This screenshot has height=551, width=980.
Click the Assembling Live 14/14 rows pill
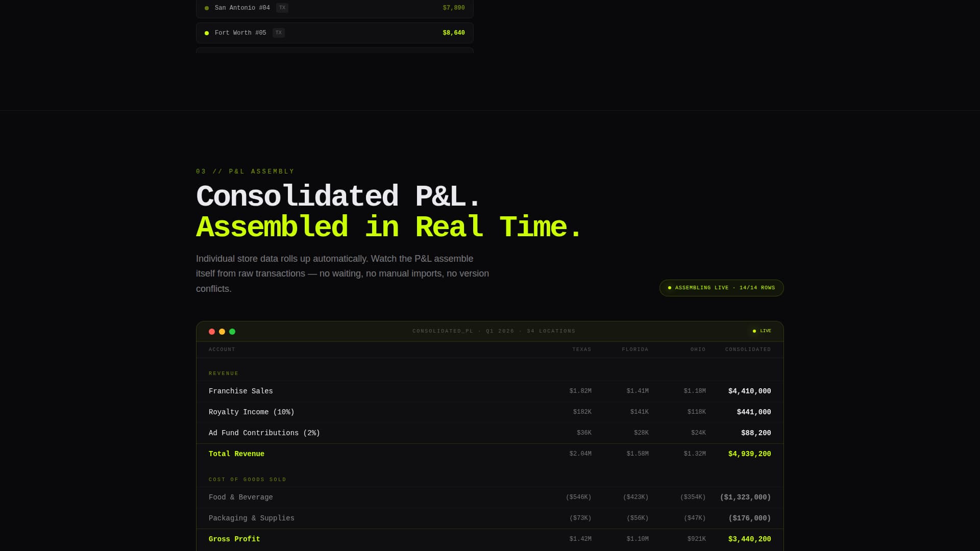tap(721, 288)
